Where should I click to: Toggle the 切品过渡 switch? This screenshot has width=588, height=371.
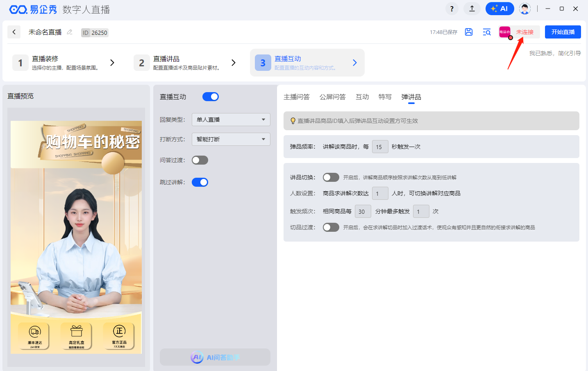click(x=331, y=227)
